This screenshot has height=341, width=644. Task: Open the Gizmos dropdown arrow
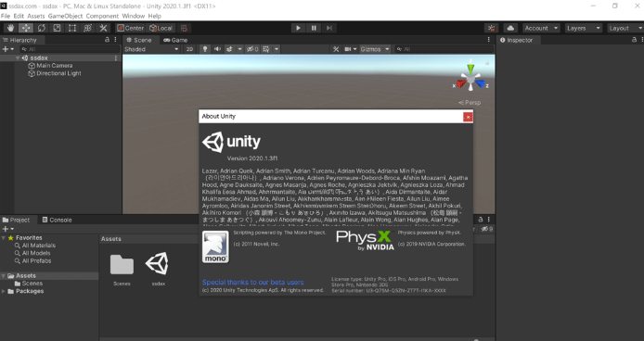pos(387,49)
